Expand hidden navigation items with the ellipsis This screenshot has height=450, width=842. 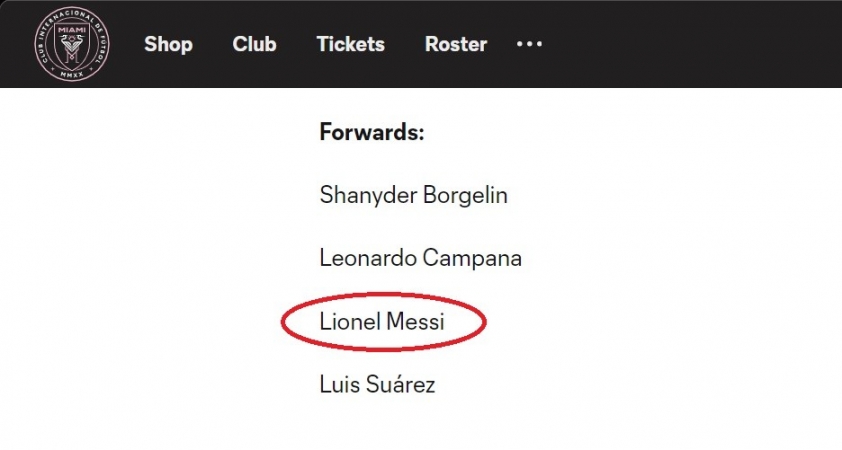click(529, 44)
